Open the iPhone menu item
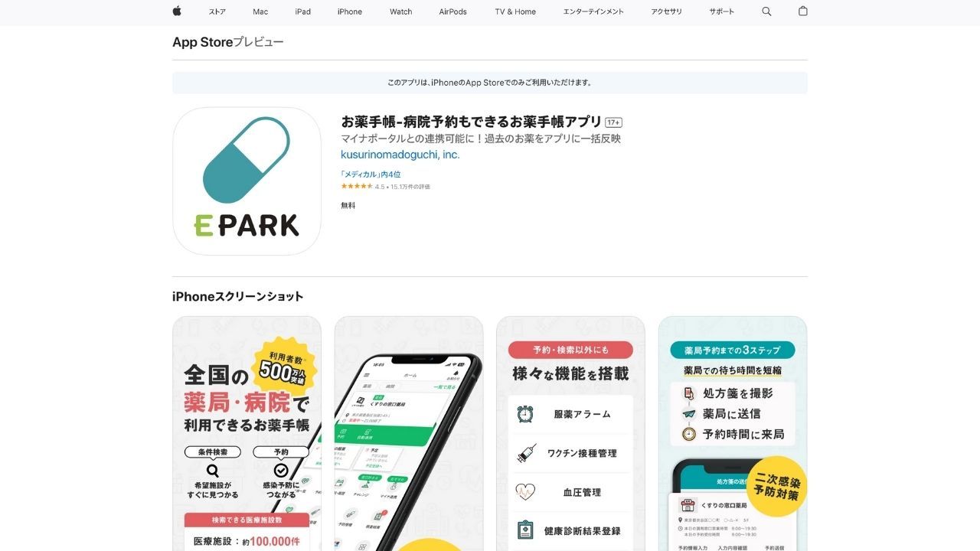Viewport: 980px width, 551px height. click(350, 11)
